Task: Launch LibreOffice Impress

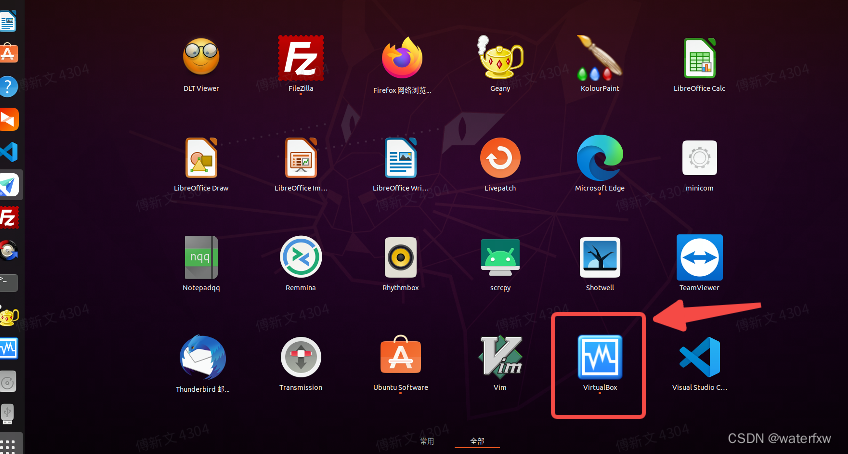Action: 301,157
